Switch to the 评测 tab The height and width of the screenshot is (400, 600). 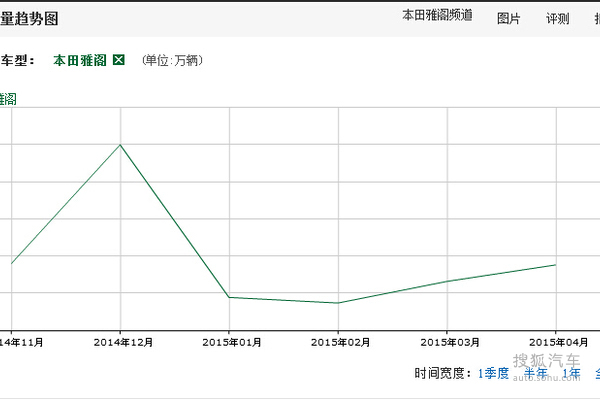pos(558,18)
